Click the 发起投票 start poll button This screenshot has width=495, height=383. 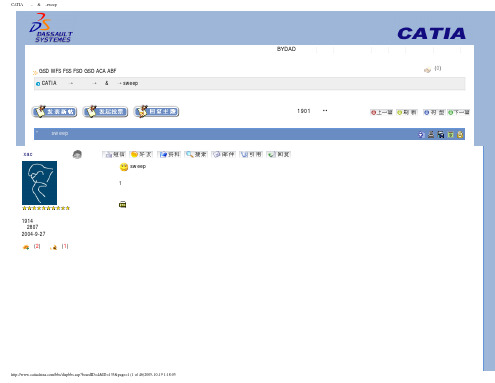105,111
